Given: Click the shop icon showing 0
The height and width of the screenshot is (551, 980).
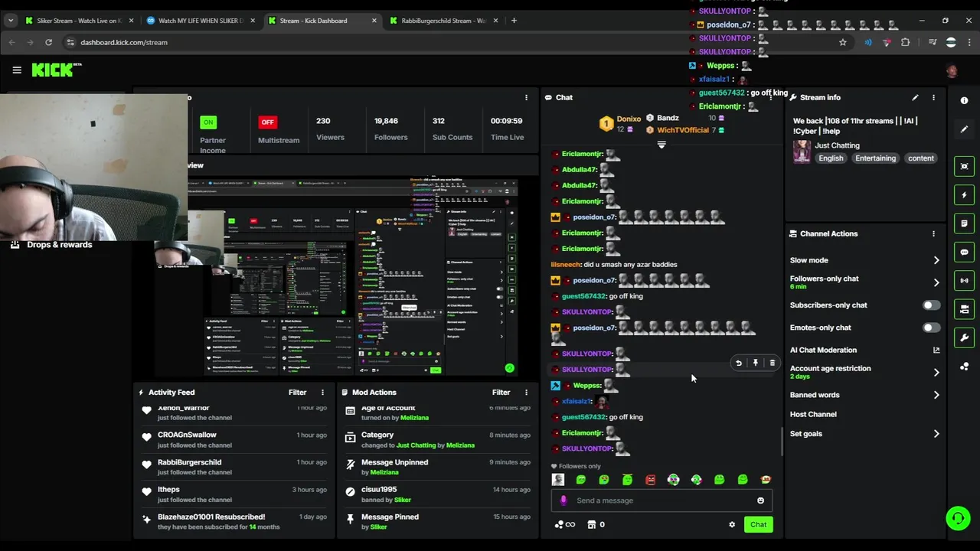Looking at the screenshot, I should [x=596, y=525].
